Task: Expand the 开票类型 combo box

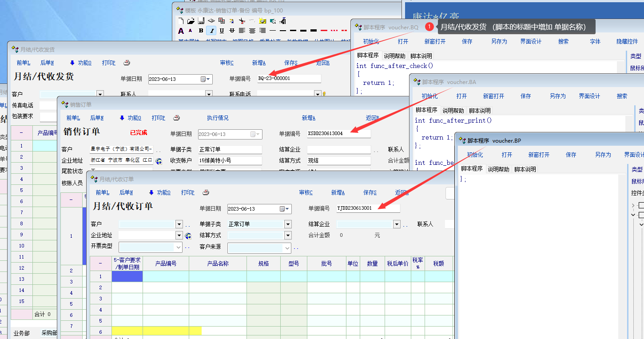Action: (179, 247)
